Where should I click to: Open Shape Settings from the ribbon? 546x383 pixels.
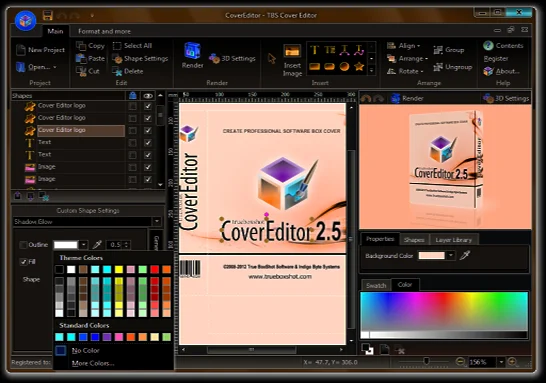pos(140,58)
